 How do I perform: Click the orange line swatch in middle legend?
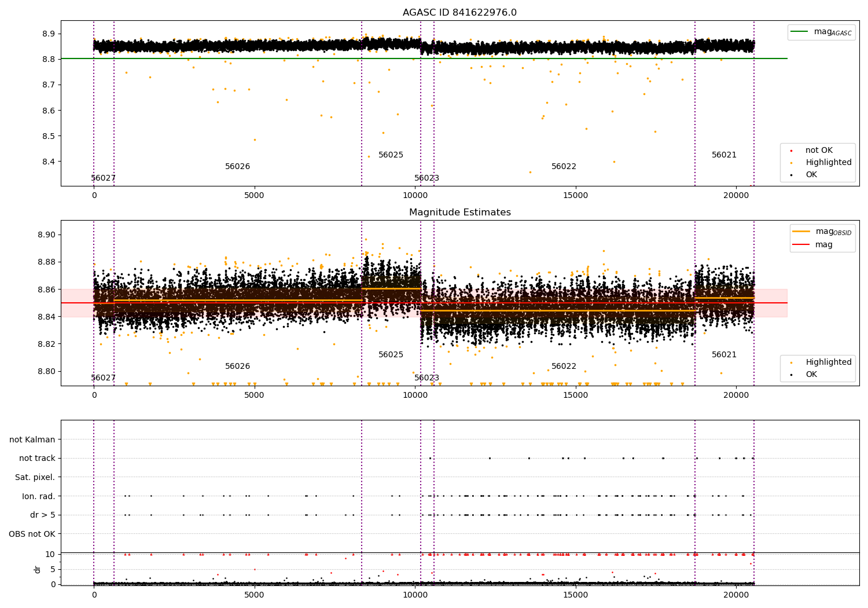click(x=801, y=232)
